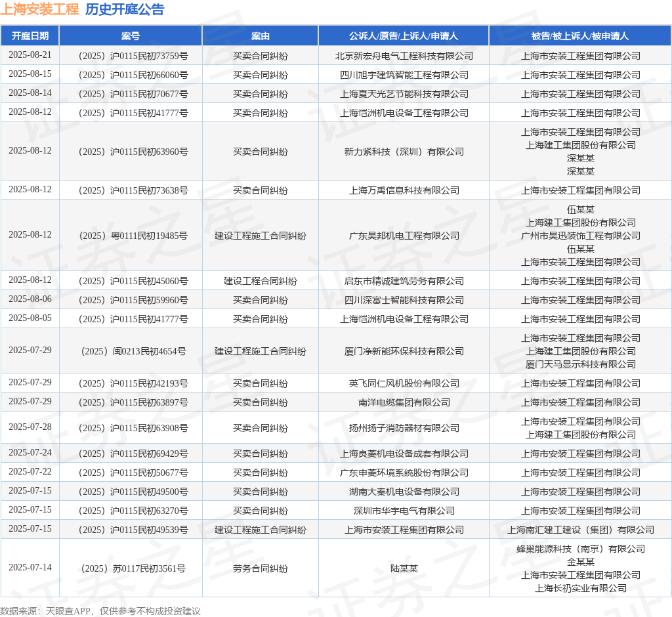Click plaintiff 陆某某
Viewport: 672px width, 617px height.
404,568
